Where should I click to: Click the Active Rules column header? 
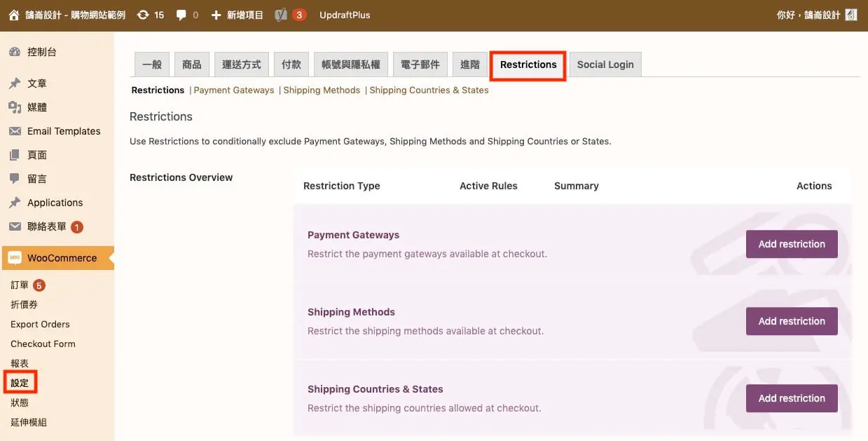coord(488,186)
